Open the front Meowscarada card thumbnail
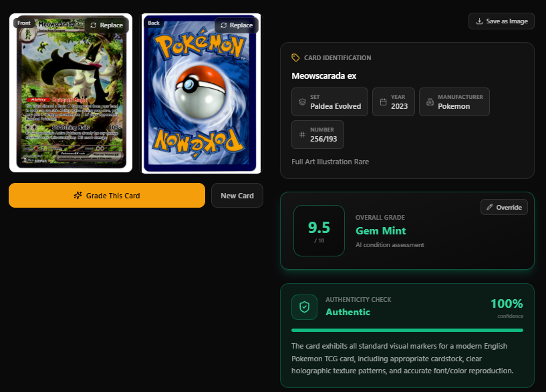This screenshot has height=392, width=546. [x=71, y=93]
